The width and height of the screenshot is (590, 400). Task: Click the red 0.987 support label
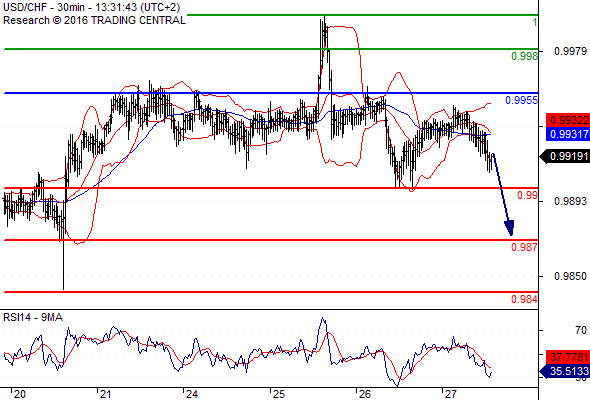525,247
